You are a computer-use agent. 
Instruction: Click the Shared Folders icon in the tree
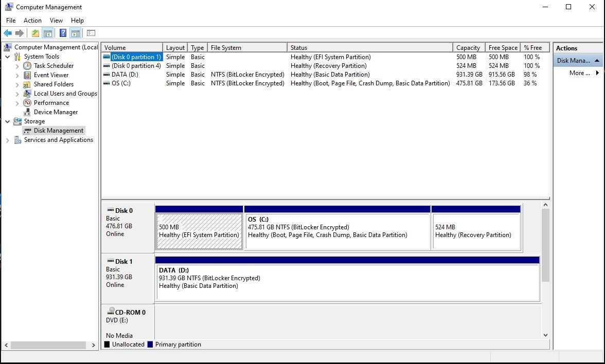click(27, 84)
